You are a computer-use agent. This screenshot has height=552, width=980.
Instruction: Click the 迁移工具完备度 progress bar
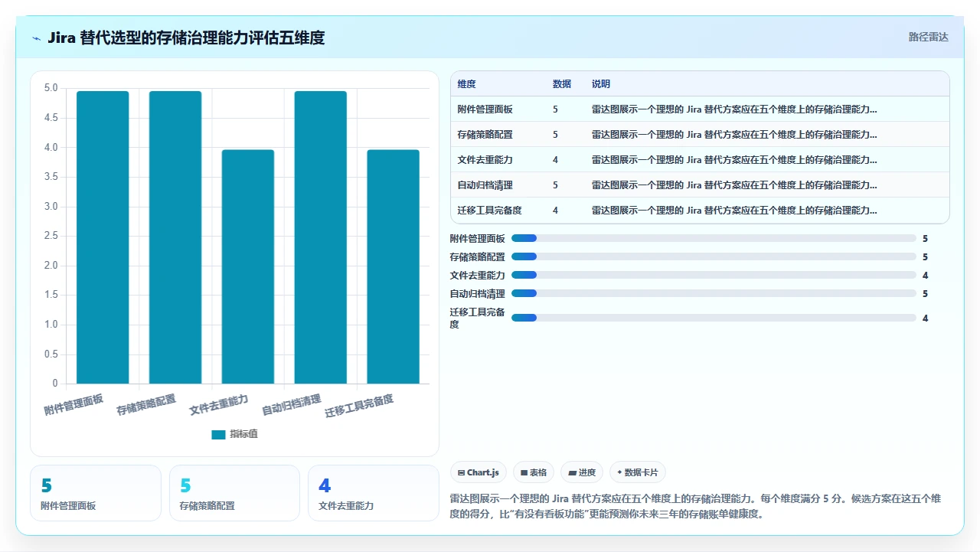pos(714,318)
